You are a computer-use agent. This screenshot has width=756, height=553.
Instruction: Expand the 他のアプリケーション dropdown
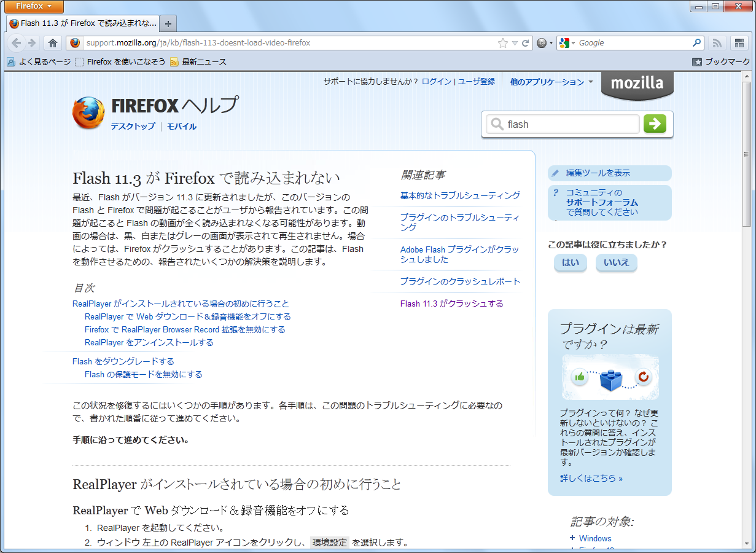click(551, 82)
